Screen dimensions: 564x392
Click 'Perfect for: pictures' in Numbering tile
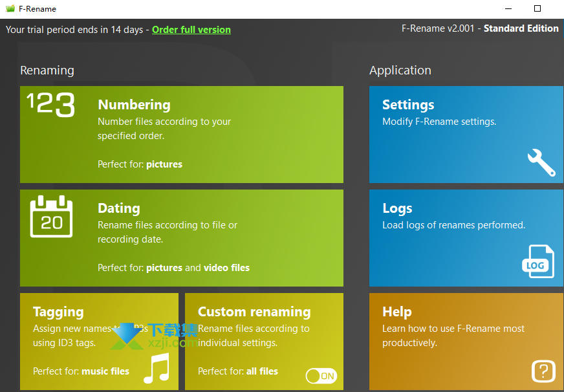click(140, 164)
